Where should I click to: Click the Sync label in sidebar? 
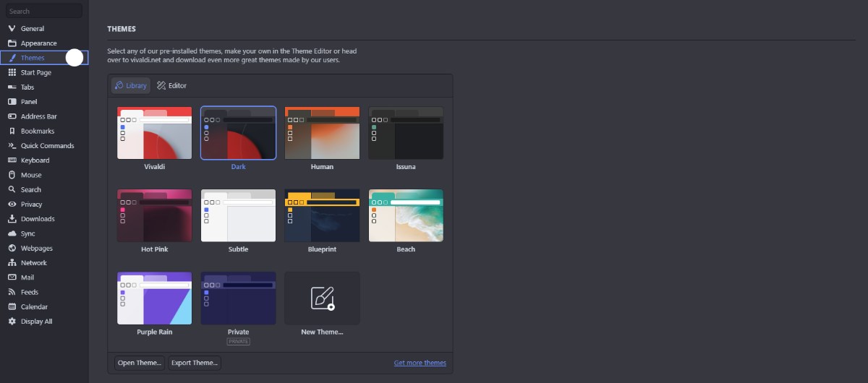[27, 233]
